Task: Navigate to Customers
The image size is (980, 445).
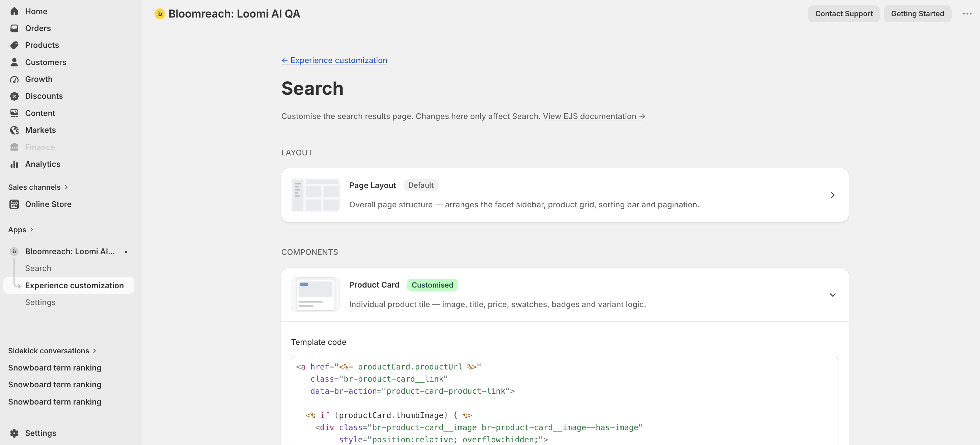Action: coord(69,62)
